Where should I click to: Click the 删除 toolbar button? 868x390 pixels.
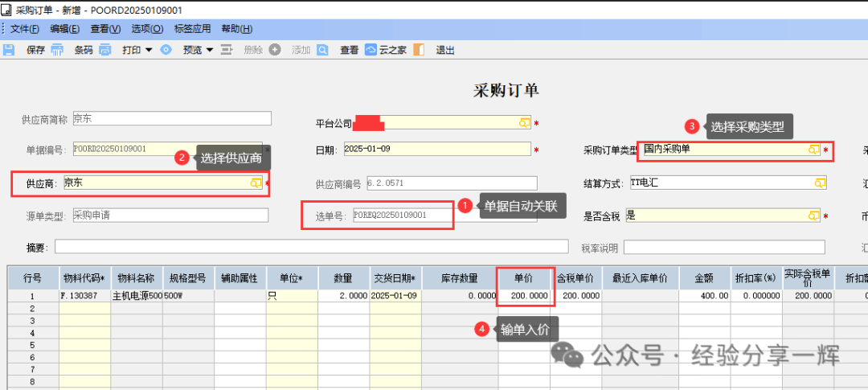(x=252, y=50)
